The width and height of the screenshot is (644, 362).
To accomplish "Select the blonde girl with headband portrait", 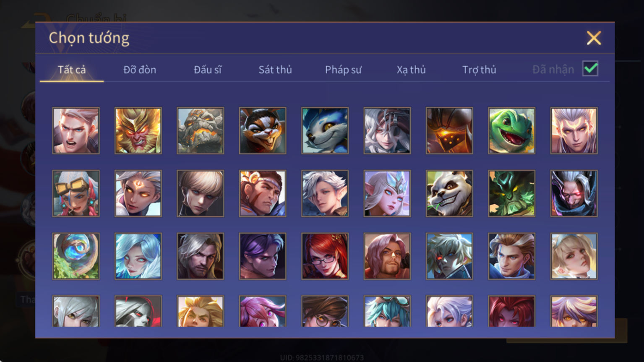I will pyautogui.click(x=574, y=256).
